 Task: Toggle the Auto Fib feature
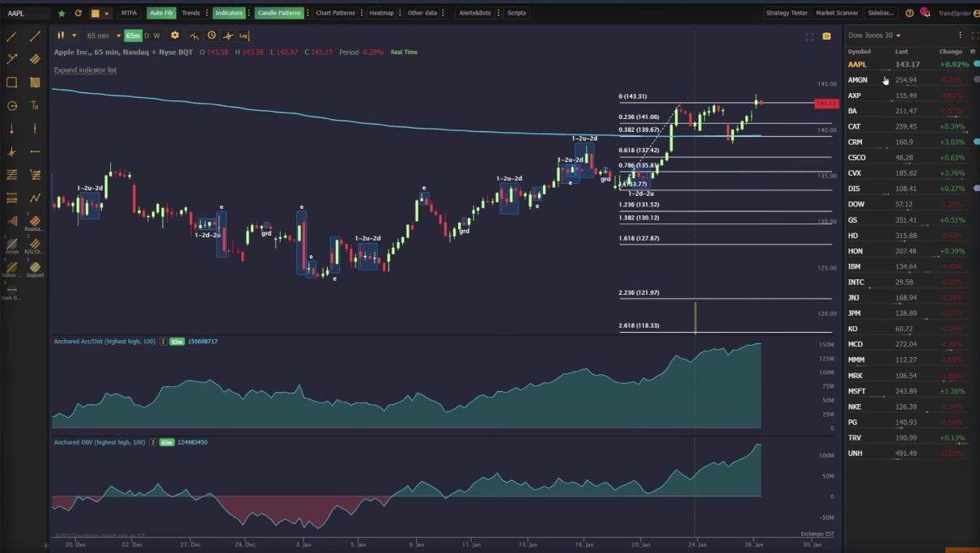tap(162, 13)
